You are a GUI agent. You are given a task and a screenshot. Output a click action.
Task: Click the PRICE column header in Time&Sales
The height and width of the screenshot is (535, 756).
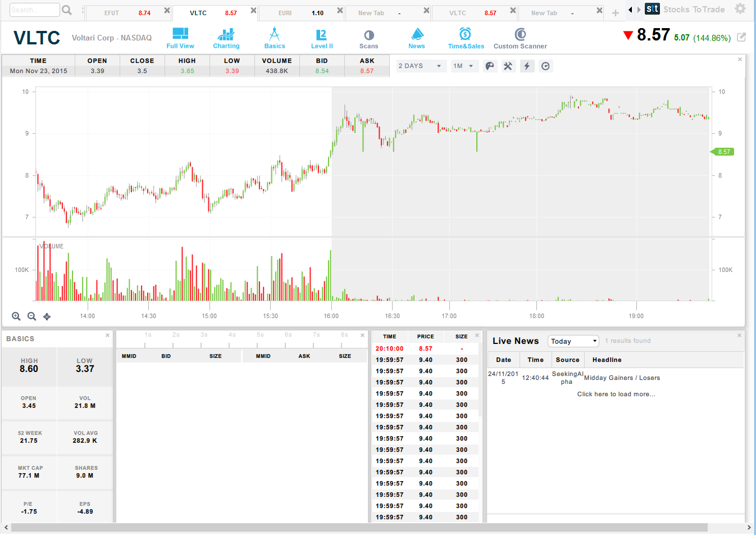(x=425, y=337)
